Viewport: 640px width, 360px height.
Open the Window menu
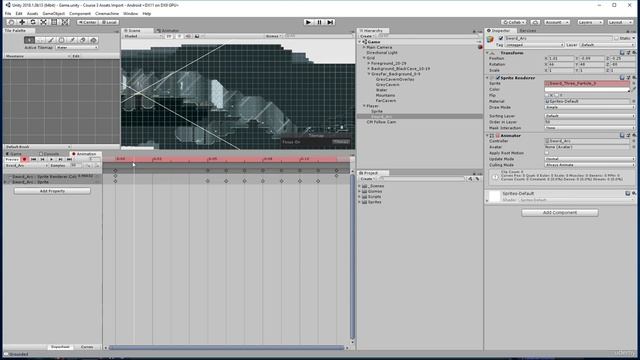(x=131, y=13)
